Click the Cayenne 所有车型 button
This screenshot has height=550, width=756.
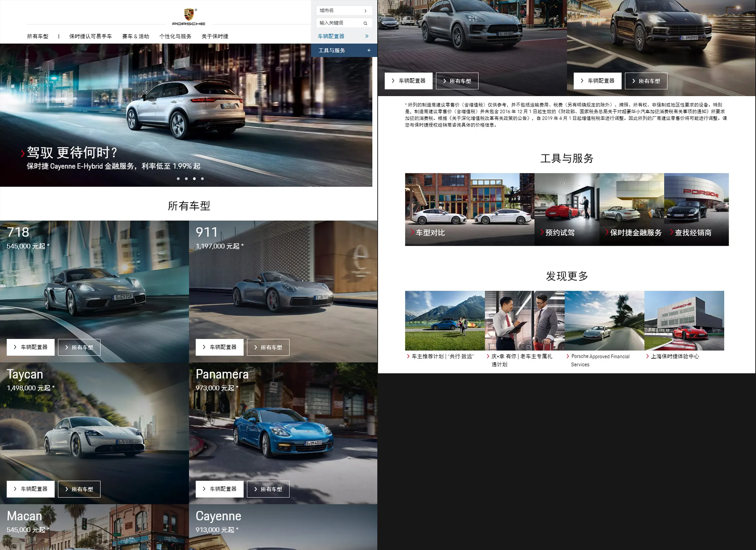[646, 81]
